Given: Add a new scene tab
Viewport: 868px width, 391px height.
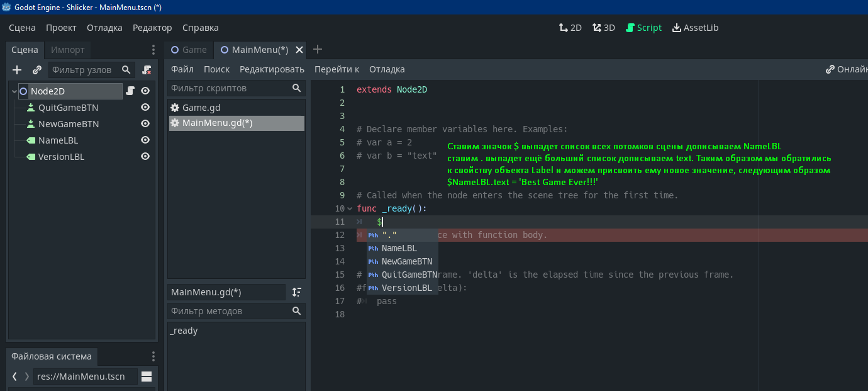Looking at the screenshot, I should coord(318,49).
